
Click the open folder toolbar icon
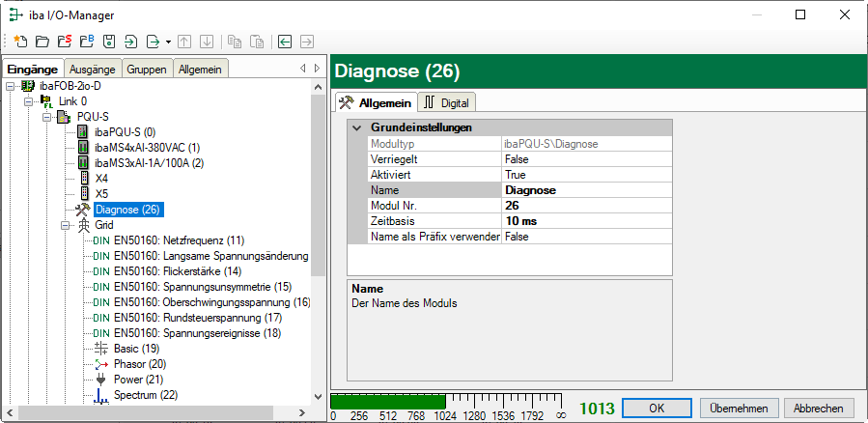[x=42, y=42]
